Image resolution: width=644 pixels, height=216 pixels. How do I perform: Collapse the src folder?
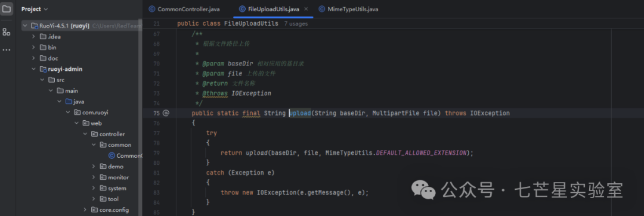(42, 80)
